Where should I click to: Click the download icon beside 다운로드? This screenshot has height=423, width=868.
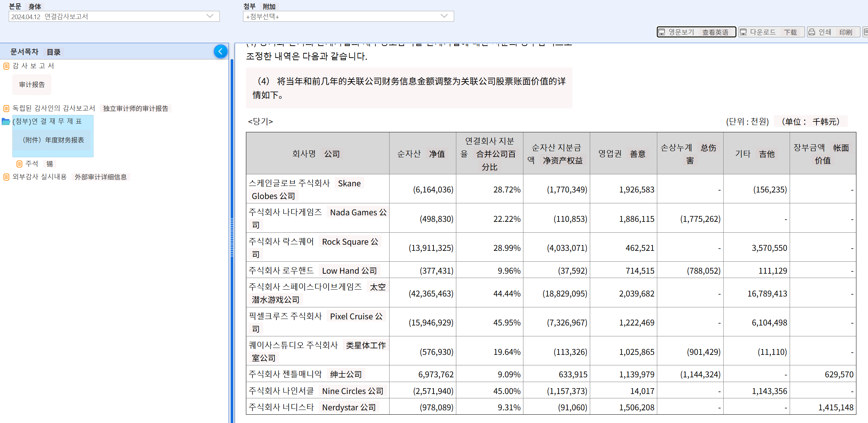pyautogui.click(x=743, y=32)
